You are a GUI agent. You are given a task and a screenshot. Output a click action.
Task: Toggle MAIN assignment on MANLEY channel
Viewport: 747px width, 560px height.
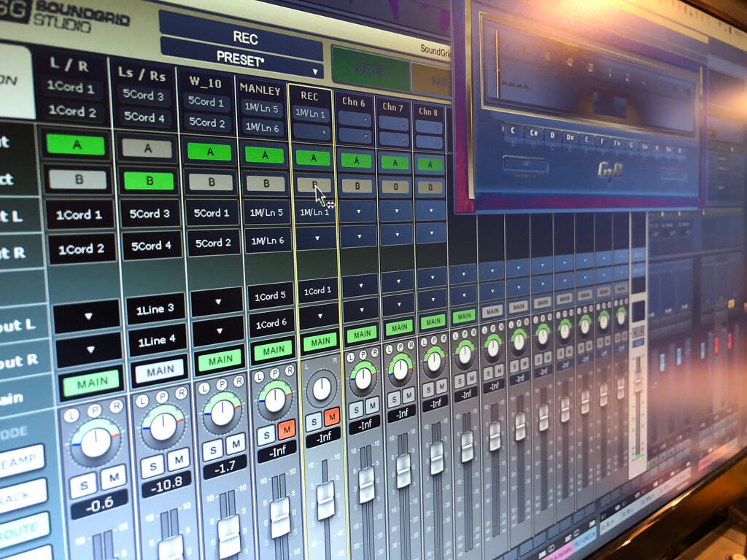[273, 351]
